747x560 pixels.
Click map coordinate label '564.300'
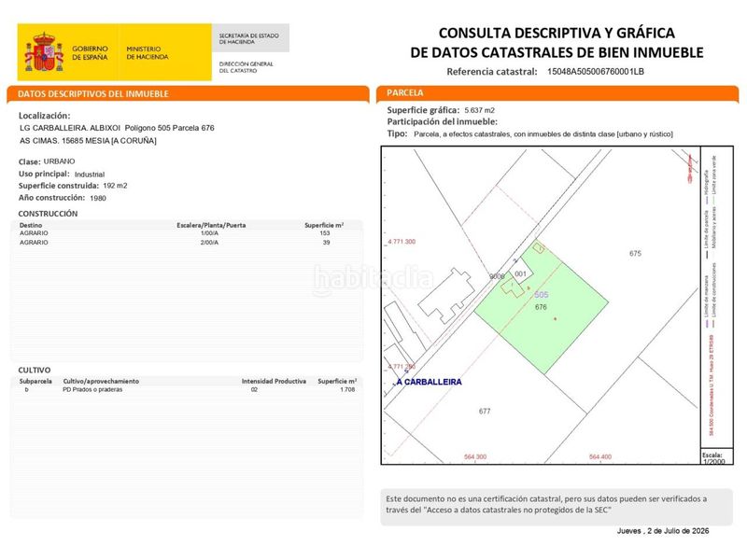pyautogui.click(x=475, y=456)
